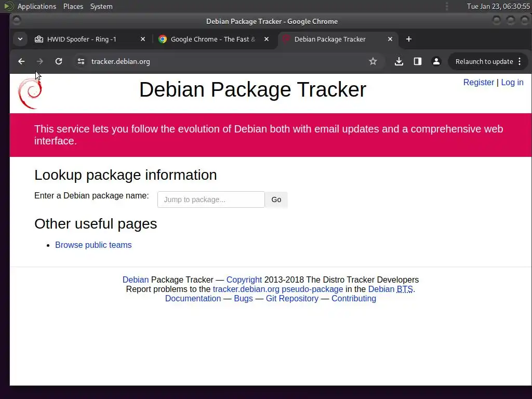Open the Git Repository link
Viewport: 532px width, 399px height.
(x=292, y=299)
